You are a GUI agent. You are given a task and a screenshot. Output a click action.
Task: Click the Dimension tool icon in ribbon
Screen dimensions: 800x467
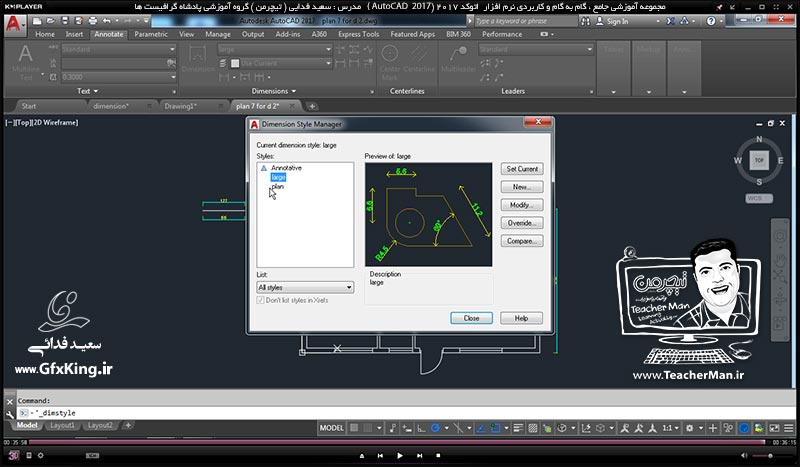point(197,60)
